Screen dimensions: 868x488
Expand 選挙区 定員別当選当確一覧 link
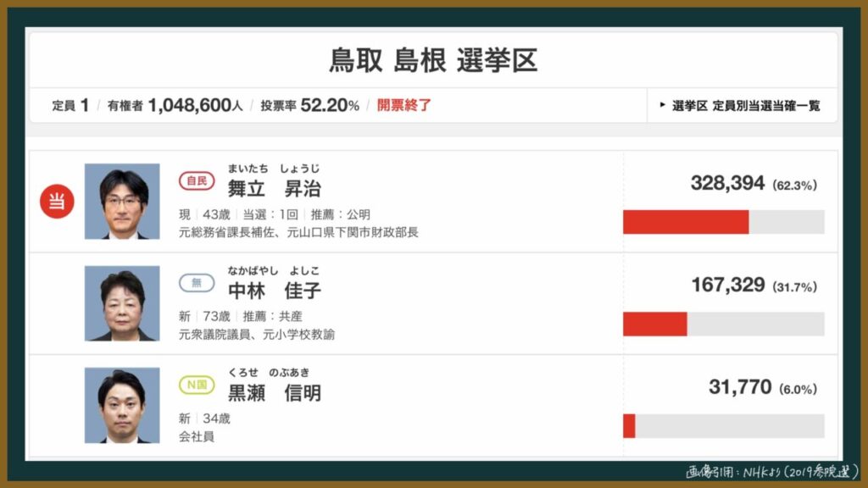740,106
